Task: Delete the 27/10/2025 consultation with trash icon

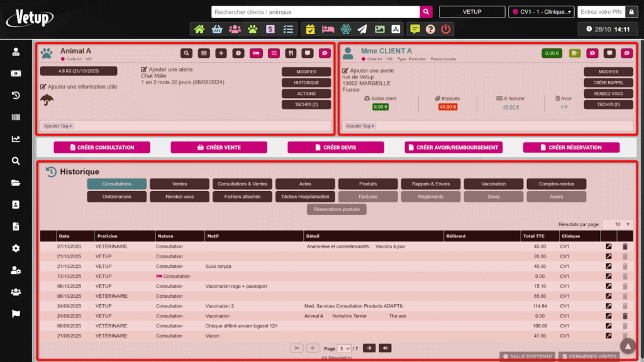Action: point(625,246)
